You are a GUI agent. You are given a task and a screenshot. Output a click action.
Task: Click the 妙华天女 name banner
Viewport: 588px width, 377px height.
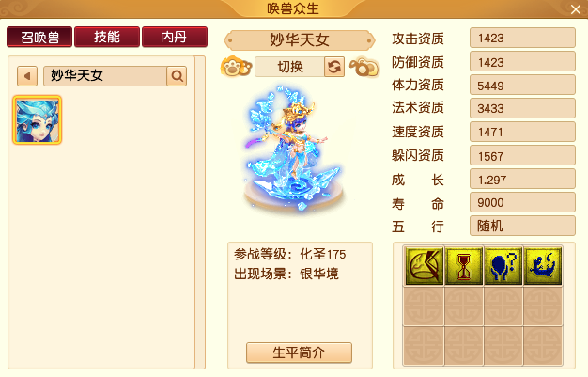300,40
